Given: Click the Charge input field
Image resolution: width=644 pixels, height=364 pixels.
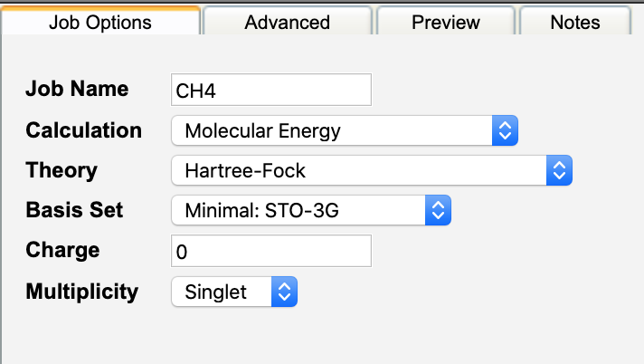Looking at the screenshot, I should pos(271,252).
